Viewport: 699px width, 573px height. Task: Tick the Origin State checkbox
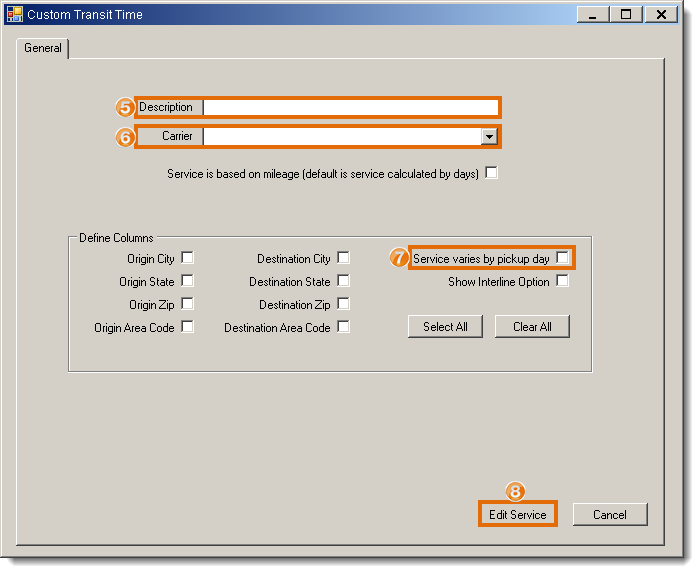(187, 281)
